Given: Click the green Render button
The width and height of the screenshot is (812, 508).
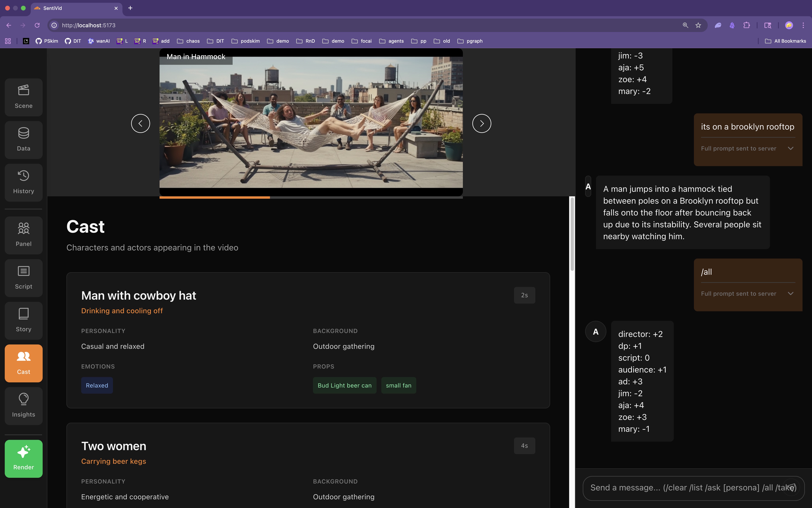Looking at the screenshot, I should point(23,459).
